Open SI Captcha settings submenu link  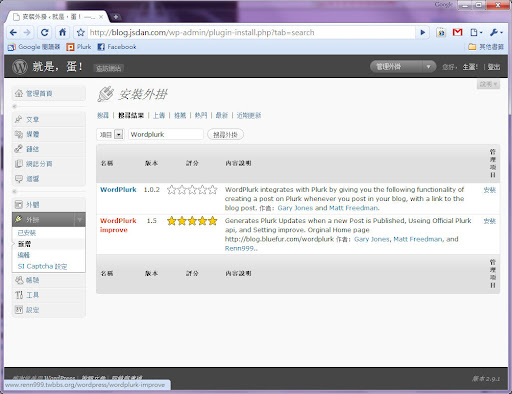click(42, 266)
